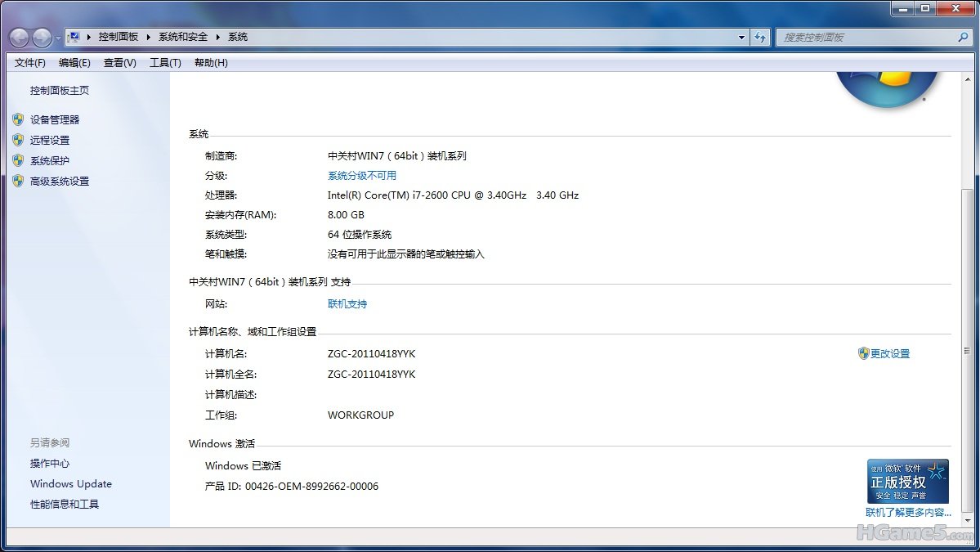The width and height of the screenshot is (980, 552).
Task: Close the System window
Action: (955, 8)
